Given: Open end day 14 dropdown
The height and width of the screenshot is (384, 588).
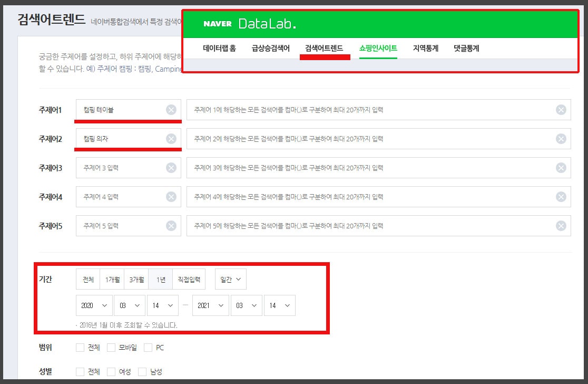Looking at the screenshot, I should click(280, 305).
